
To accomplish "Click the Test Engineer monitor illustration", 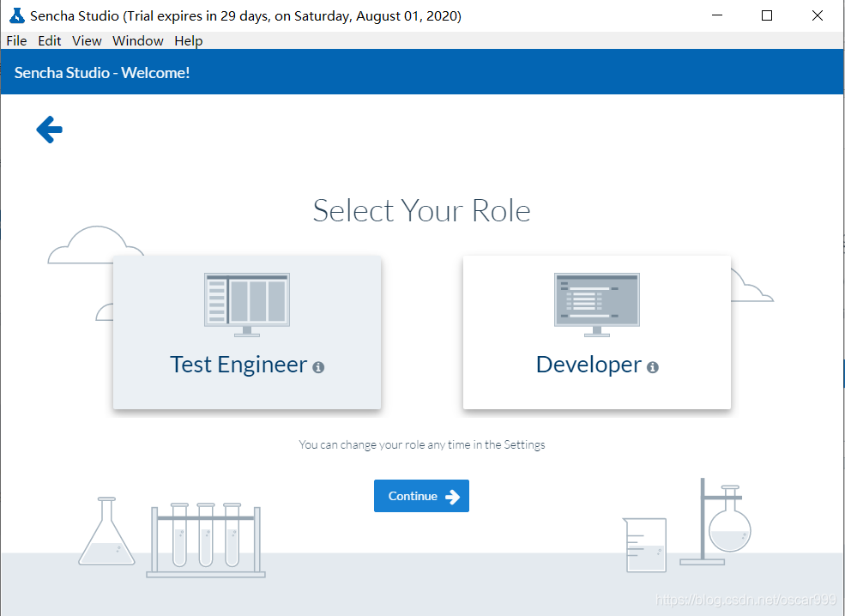I will [x=247, y=305].
